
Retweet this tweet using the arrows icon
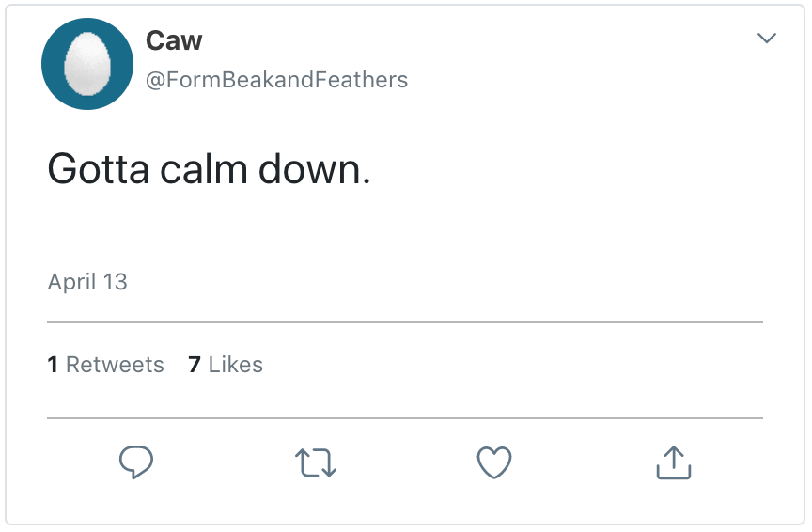click(x=316, y=462)
